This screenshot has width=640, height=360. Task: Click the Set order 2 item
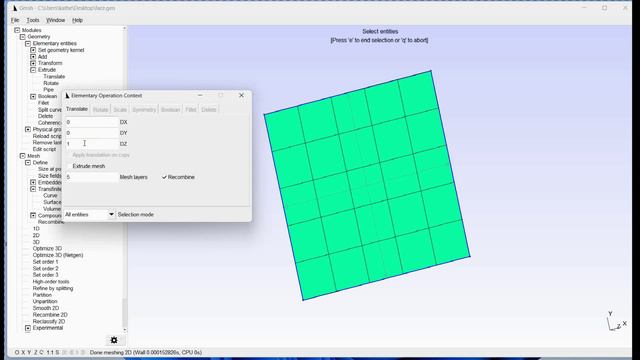(x=45, y=269)
